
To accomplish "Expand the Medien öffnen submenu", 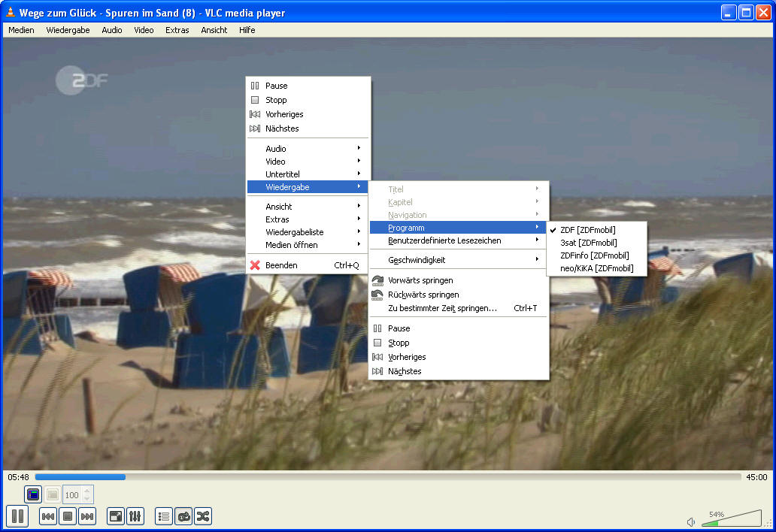I will coord(308,245).
